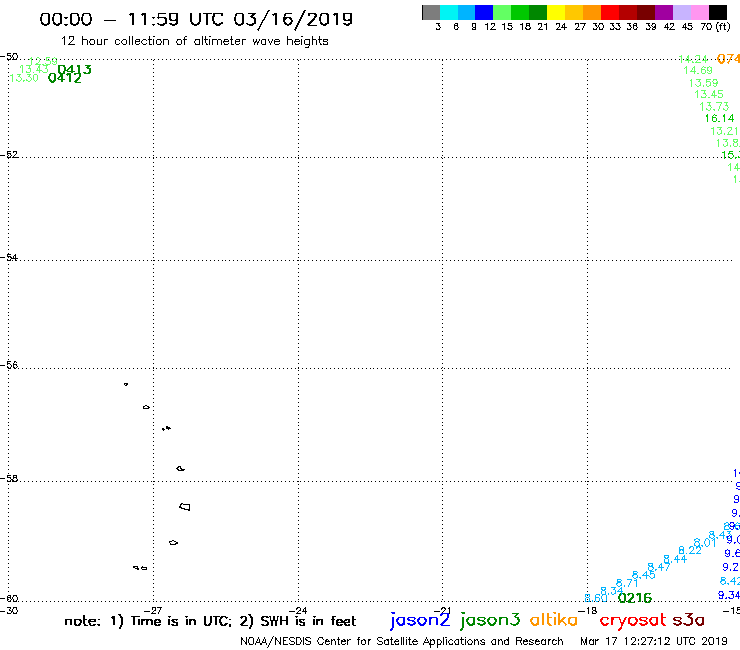
Task: Click the -24 longitude axis label
Action: tap(298, 610)
